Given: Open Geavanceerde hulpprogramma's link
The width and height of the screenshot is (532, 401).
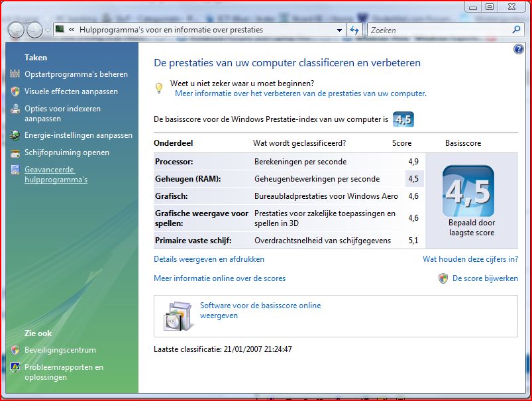Looking at the screenshot, I should tap(56, 174).
